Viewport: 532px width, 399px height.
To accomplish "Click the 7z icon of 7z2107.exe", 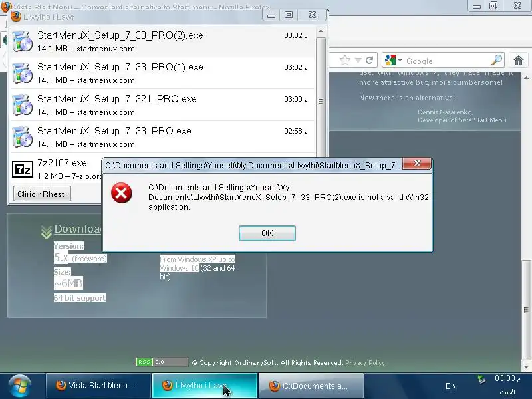I will click(23, 170).
